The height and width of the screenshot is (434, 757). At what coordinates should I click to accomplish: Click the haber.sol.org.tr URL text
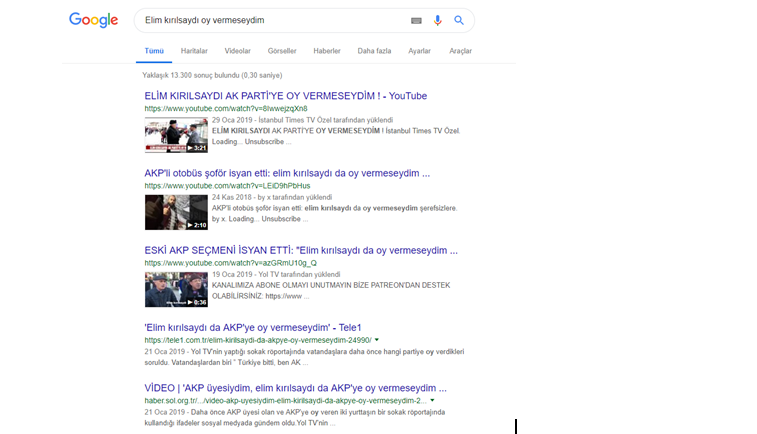coord(285,400)
